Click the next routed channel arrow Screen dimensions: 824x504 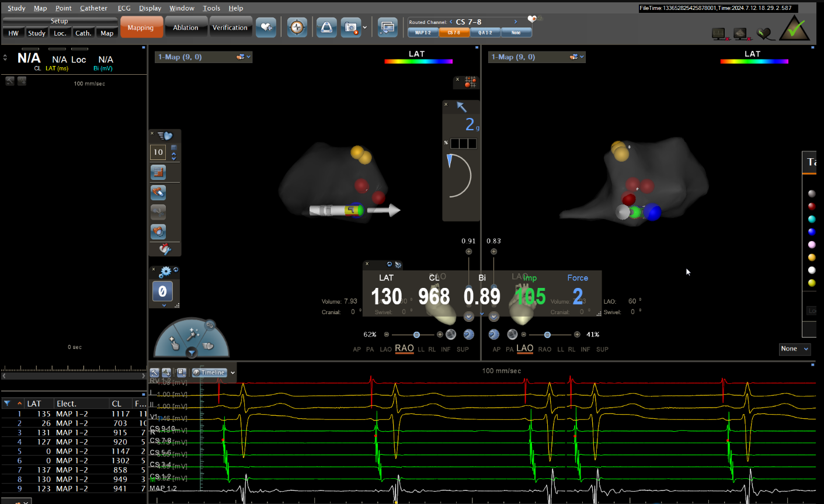516,22
